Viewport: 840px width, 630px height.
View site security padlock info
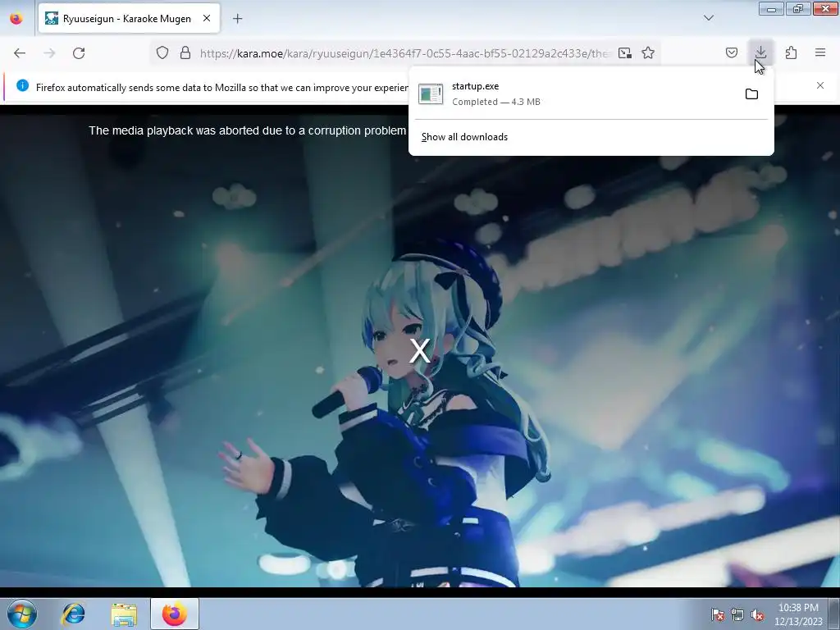click(x=185, y=52)
